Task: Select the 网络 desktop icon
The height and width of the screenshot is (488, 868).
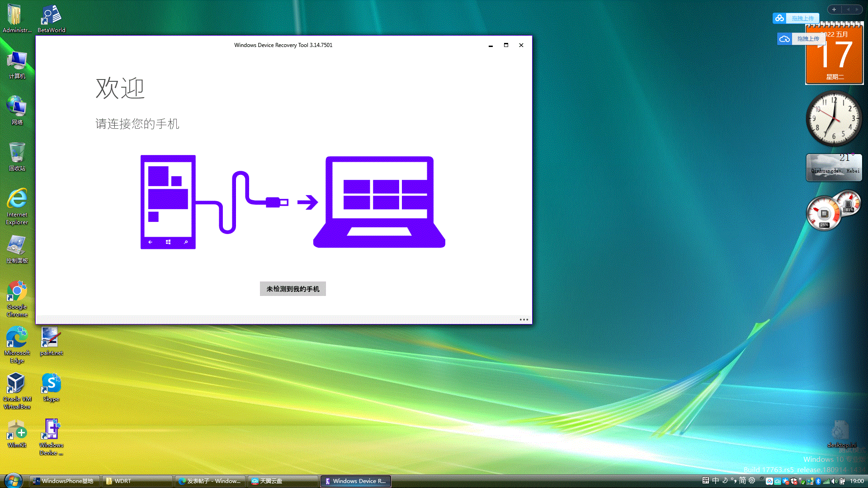Action: tap(17, 111)
